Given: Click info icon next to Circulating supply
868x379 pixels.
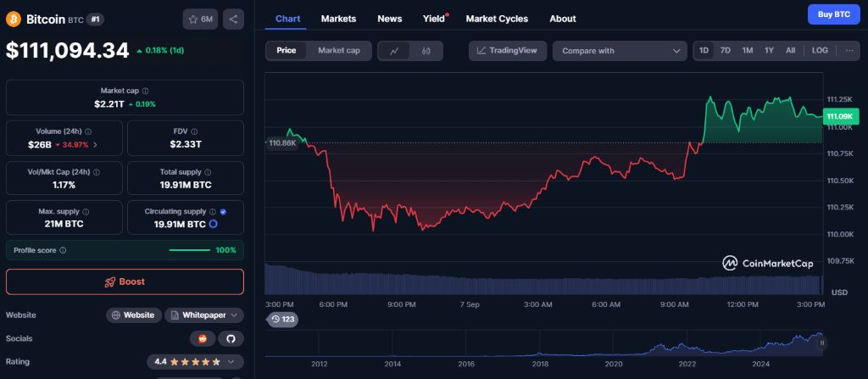Looking at the screenshot, I should pos(213,212).
